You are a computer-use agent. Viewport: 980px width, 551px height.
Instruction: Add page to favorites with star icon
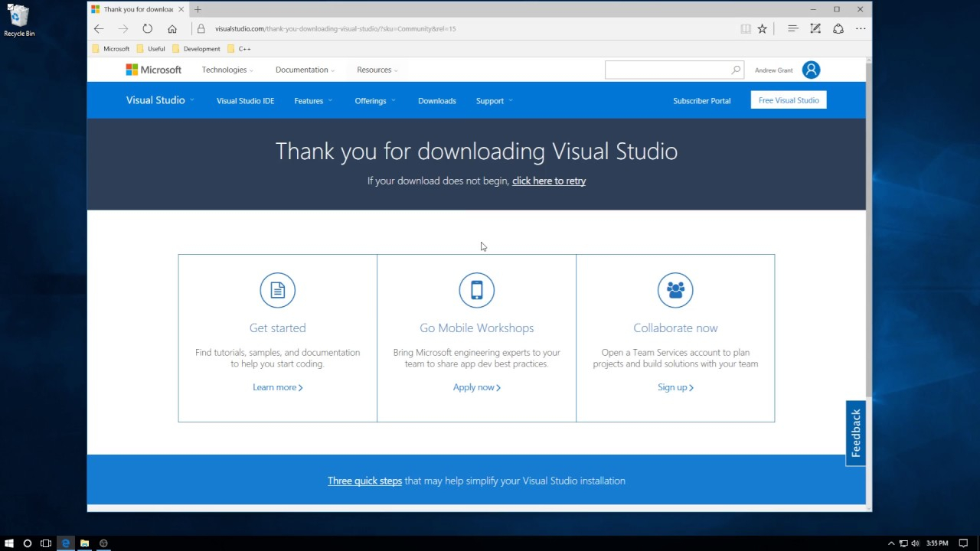tap(763, 29)
